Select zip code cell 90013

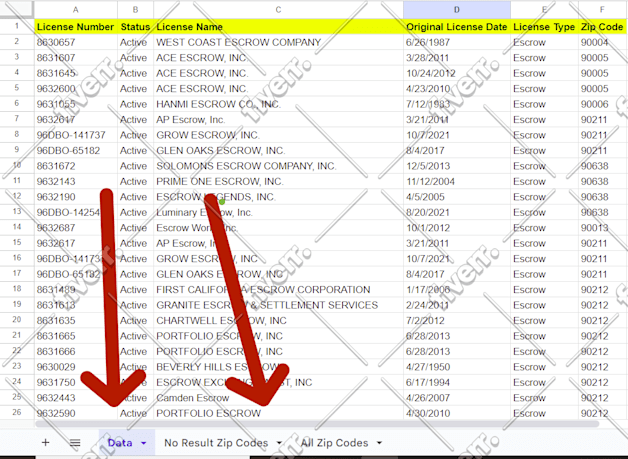tap(602, 228)
